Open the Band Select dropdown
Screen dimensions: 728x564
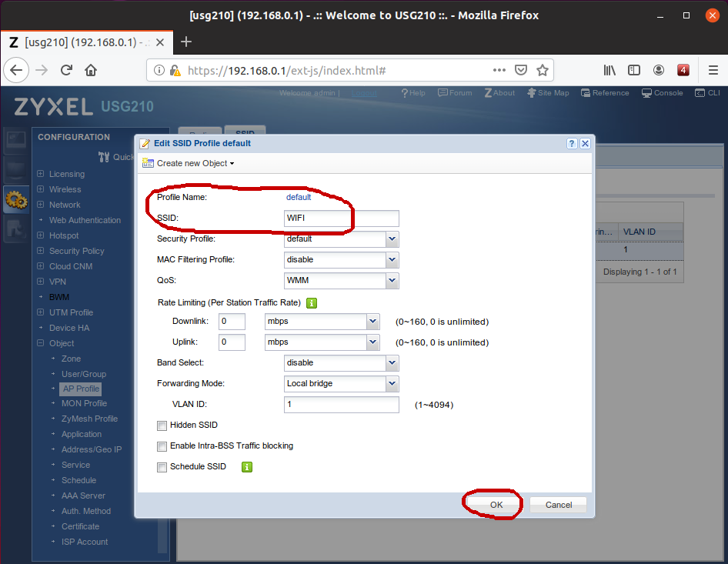click(392, 363)
